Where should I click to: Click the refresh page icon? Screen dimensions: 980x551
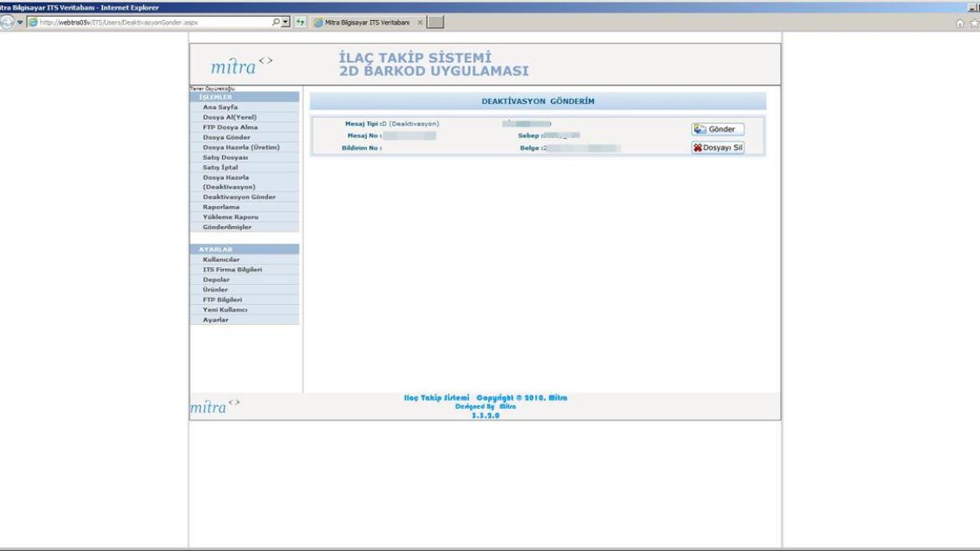[x=301, y=22]
